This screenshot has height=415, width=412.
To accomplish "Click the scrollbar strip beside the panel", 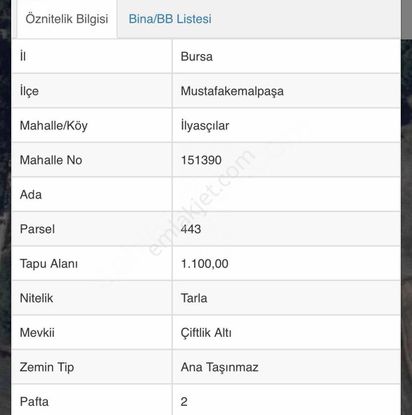I will pos(406,20).
